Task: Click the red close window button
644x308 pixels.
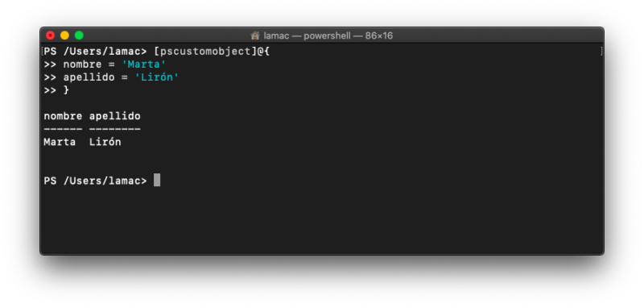Action: click(50, 35)
